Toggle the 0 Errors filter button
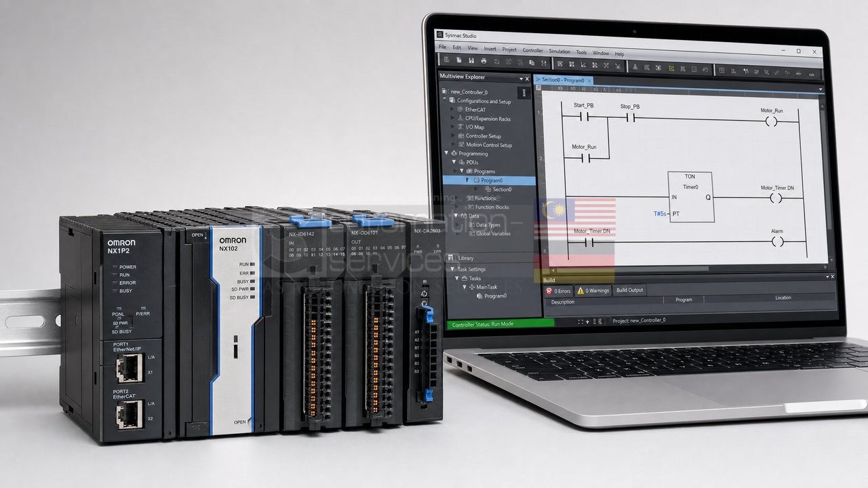 (x=559, y=291)
